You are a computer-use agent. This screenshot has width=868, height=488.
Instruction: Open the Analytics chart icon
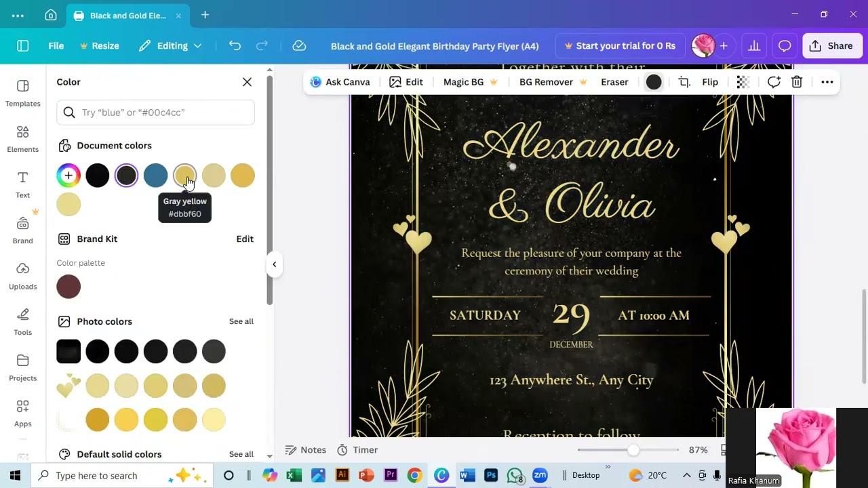pyautogui.click(x=754, y=46)
